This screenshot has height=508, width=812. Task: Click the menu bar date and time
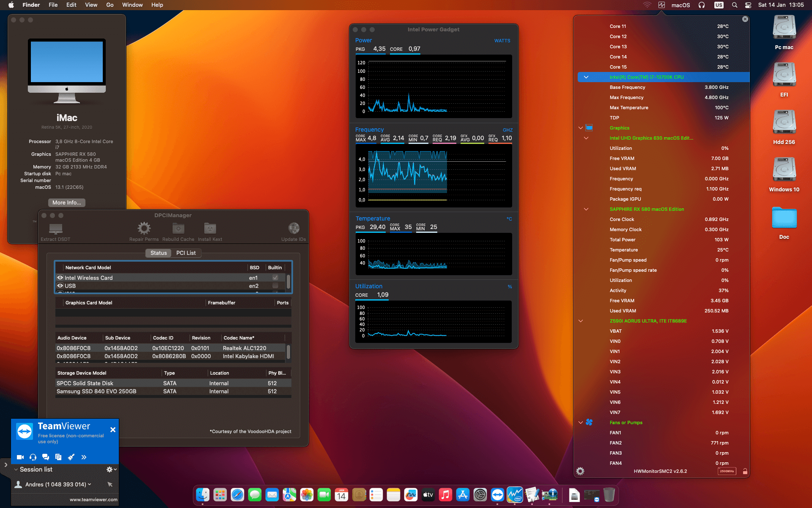pos(781,5)
